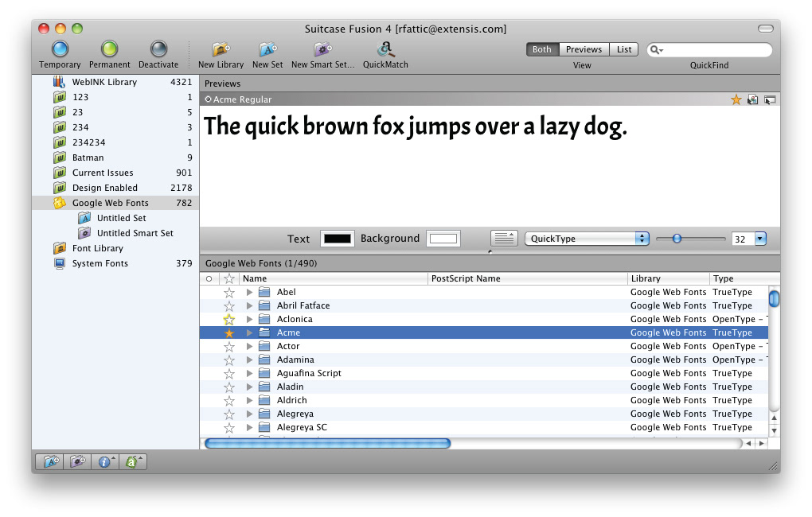Switch view to Both
This screenshot has width=812, height=517.
pyautogui.click(x=542, y=49)
